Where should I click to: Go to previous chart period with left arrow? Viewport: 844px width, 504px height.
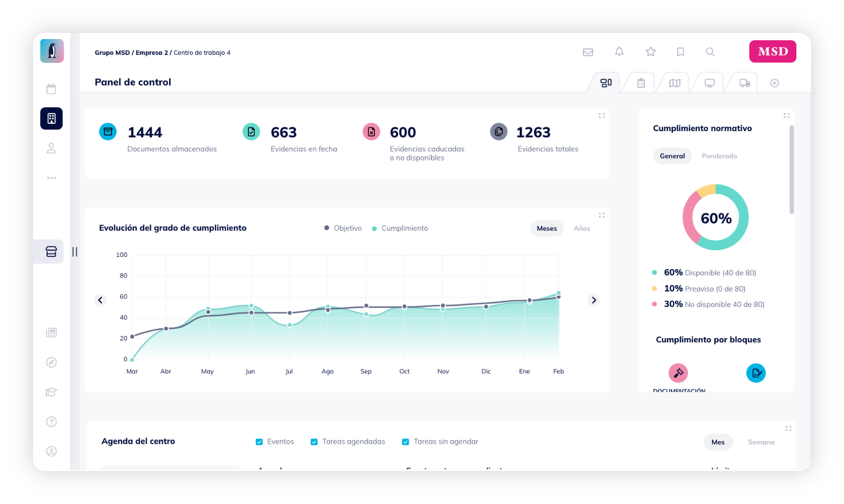coord(101,300)
